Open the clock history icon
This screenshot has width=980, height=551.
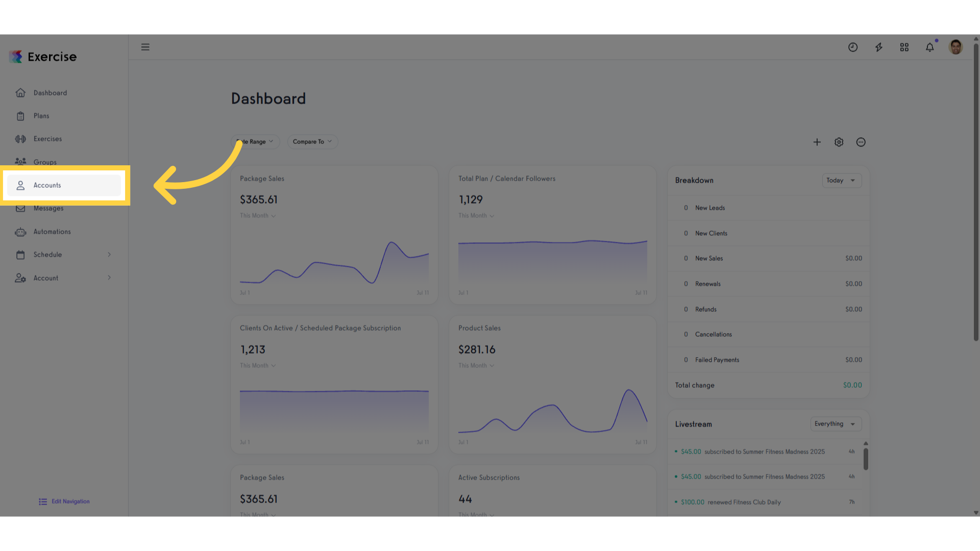[x=853, y=47]
